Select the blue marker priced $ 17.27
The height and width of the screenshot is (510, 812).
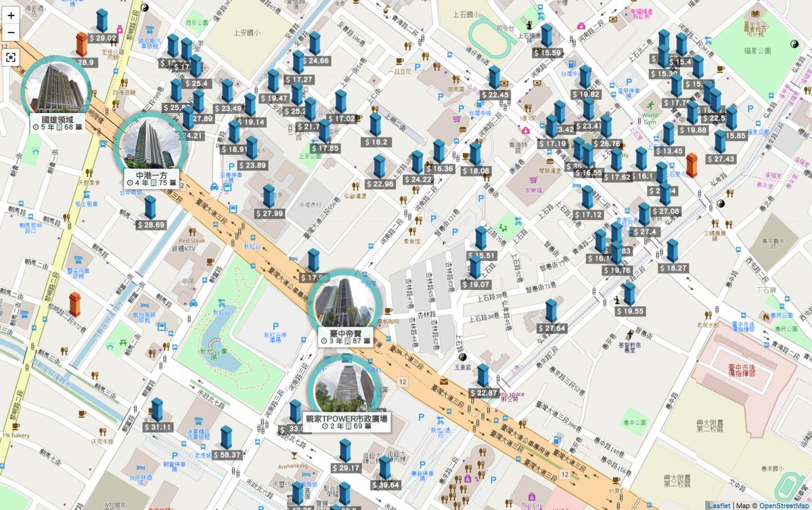(298, 62)
